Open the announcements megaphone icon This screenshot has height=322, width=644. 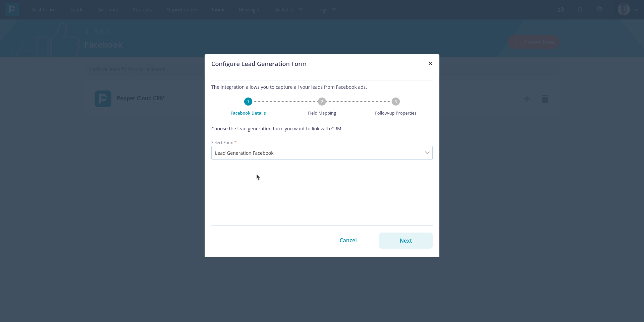(561, 9)
